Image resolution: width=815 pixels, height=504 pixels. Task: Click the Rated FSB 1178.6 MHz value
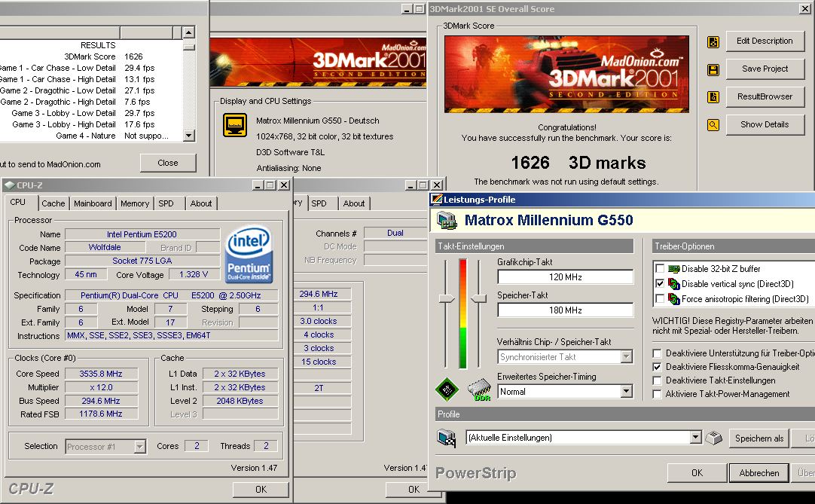click(x=101, y=414)
